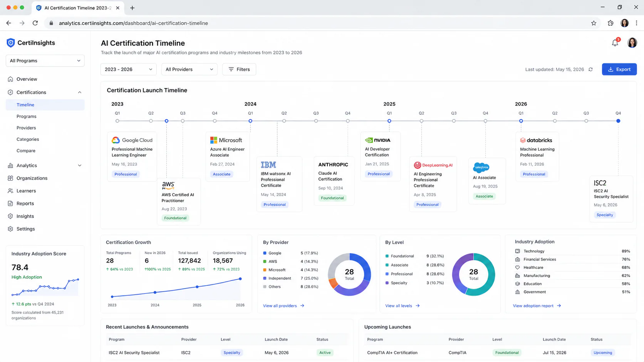The width and height of the screenshot is (644, 362).
Task: Click the Databricks logo on timeline card
Action: (x=536, y=140)
